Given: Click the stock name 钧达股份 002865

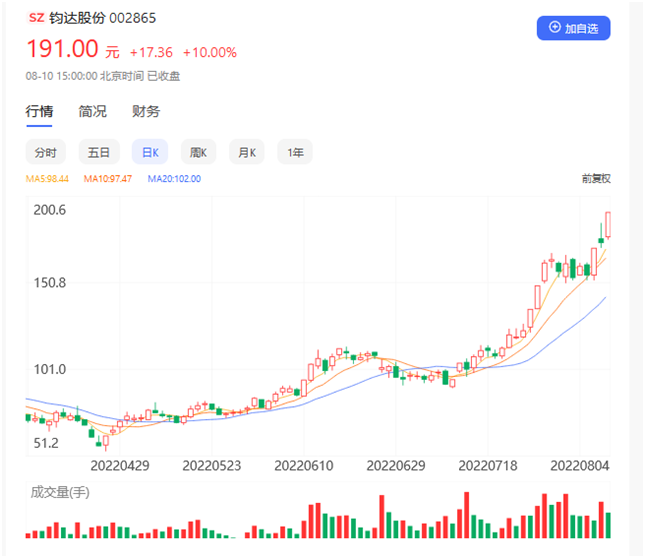Looking at the screenshot, I should coord(102,18).
